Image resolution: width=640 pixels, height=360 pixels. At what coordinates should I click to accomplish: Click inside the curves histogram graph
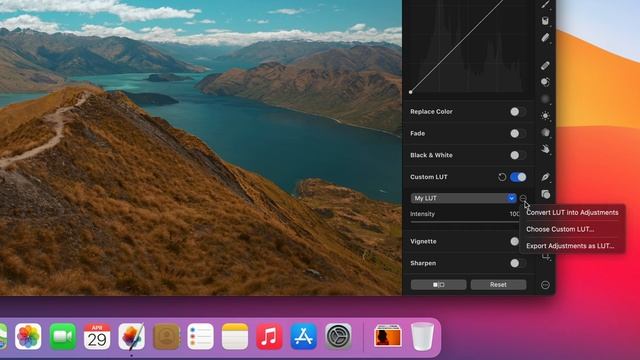click(x=468, y=46)
